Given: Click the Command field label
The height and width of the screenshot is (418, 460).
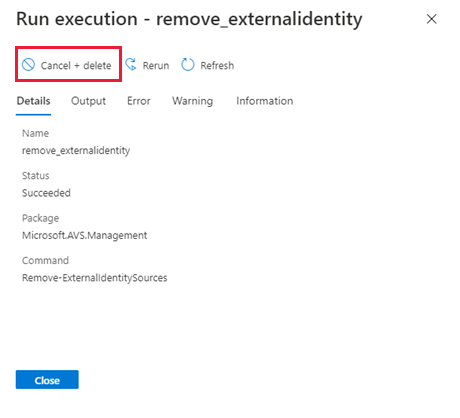Looking at the screenshot, I should point(45,260).
